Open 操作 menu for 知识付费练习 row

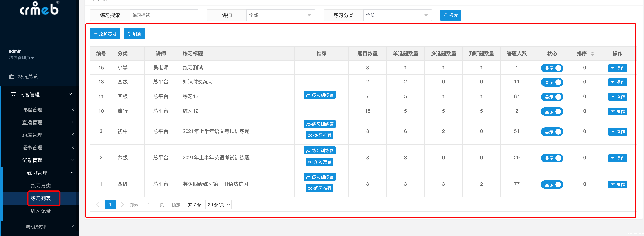click(x=617, y=82)
